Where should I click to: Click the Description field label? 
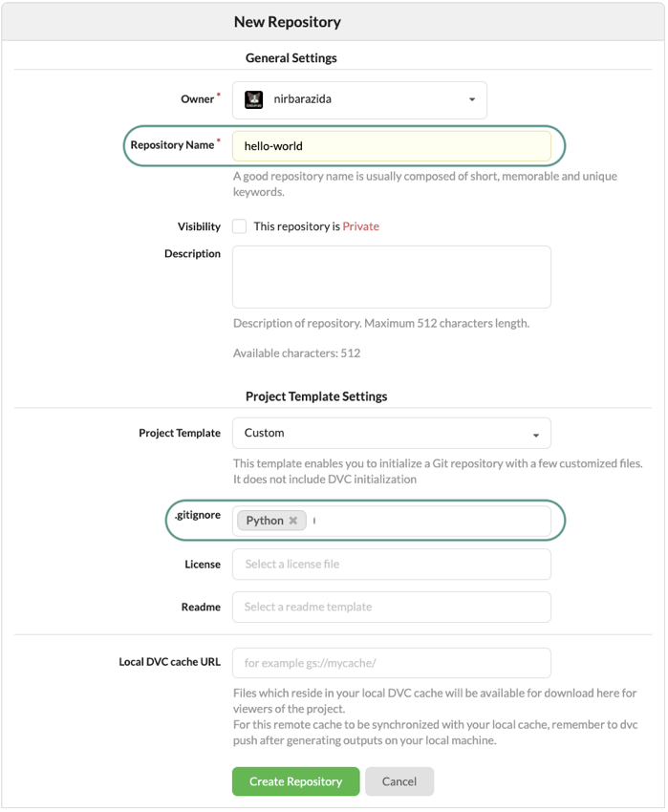tap(192, 254)
